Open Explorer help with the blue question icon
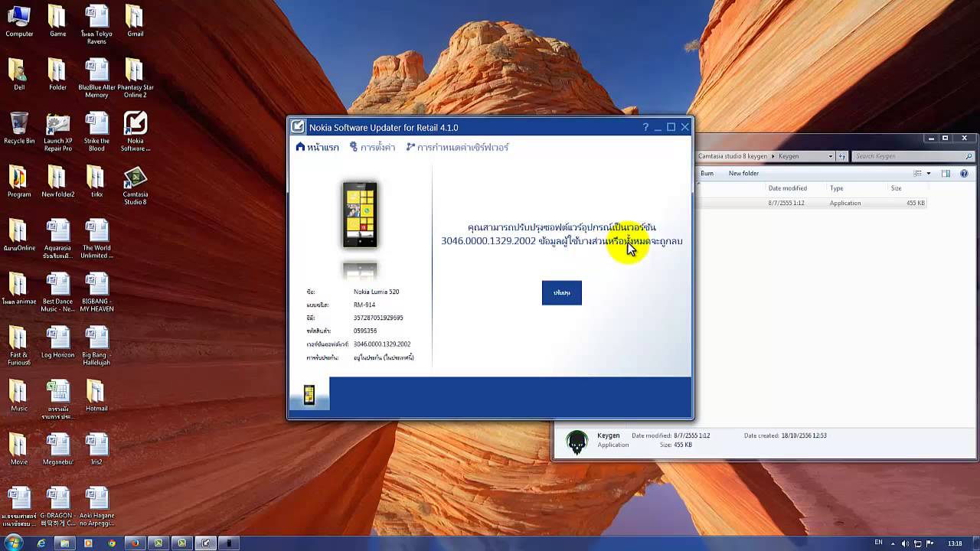Screen dimensions: 980x551 tap(964, 174)
